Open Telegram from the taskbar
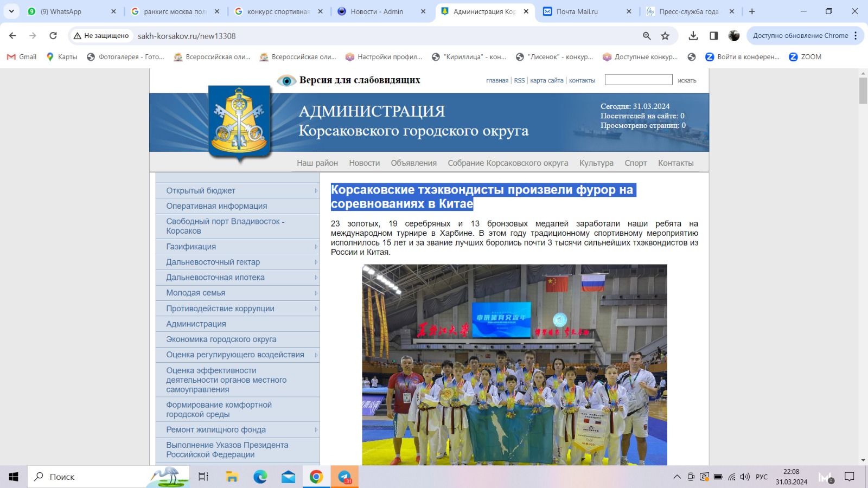 coord(344,477)
